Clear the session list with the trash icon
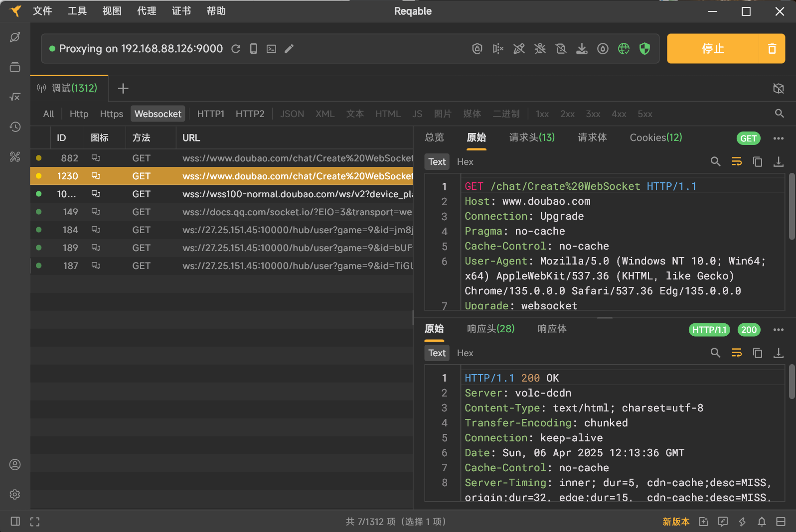The height and width of the screenshot is (532, 796). (x=772, y=49)
